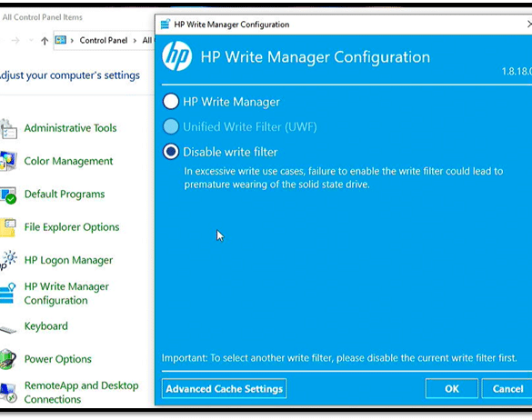
Task: Click HP Write Manager Configuration link text
Action: [66, 294]
